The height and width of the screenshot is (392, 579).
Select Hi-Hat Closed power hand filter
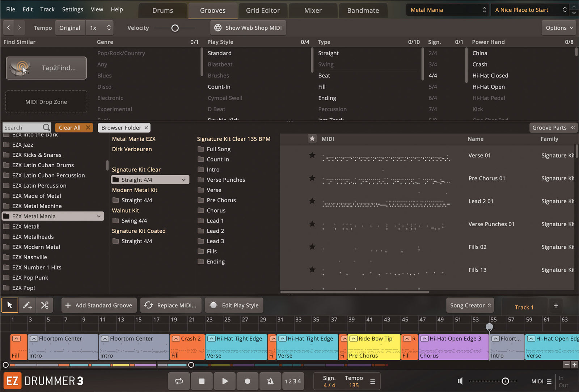coord(490,75)
